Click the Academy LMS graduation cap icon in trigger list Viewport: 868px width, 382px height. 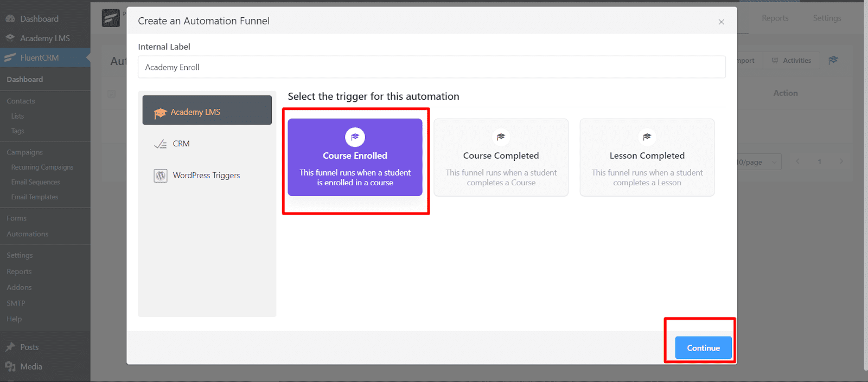(x=160, y=113)
